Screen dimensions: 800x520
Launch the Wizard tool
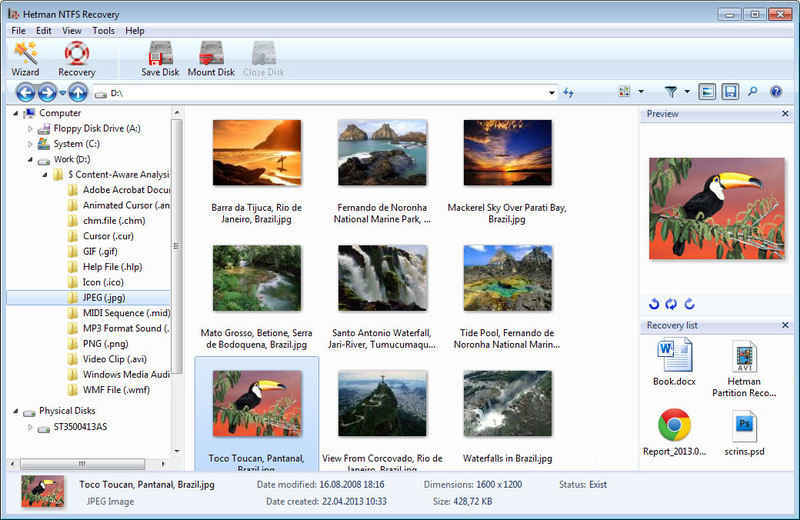[25, 58]
